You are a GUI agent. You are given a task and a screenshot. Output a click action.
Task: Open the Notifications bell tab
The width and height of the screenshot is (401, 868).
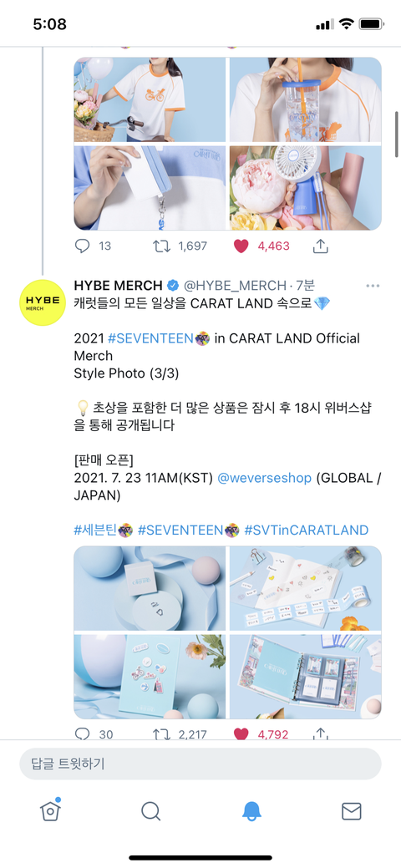(x=251, y=811)
